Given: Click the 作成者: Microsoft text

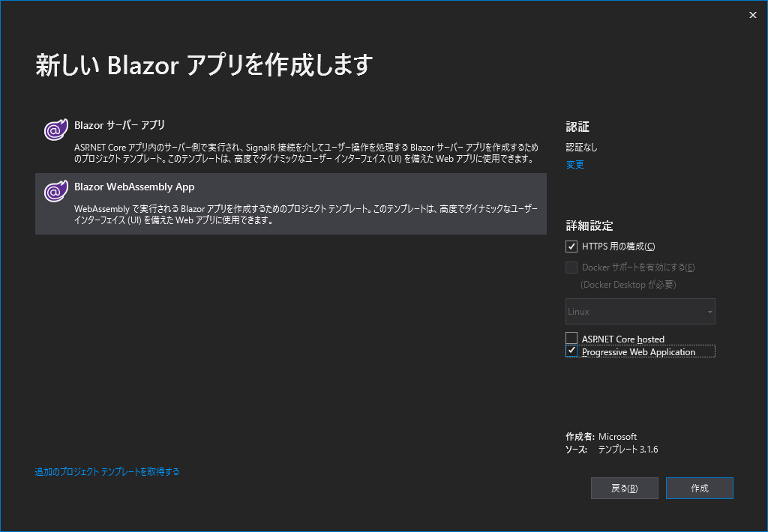Looking at the screenshot, I should 601,437.
